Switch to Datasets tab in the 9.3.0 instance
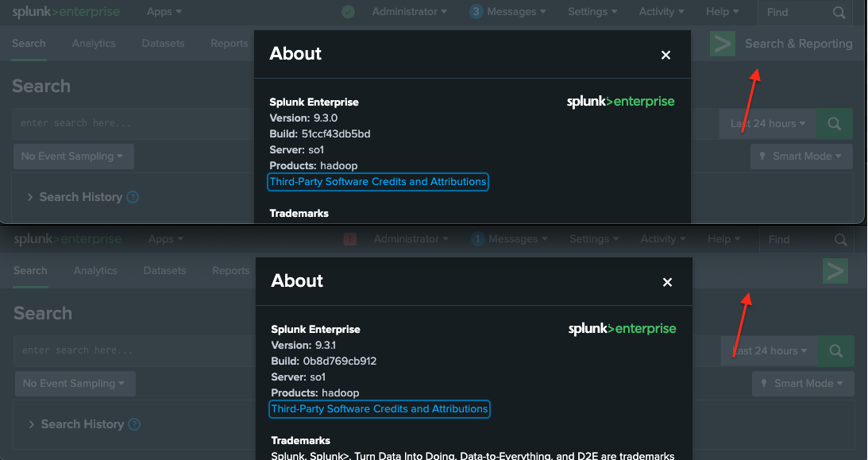 click(164, 44)
